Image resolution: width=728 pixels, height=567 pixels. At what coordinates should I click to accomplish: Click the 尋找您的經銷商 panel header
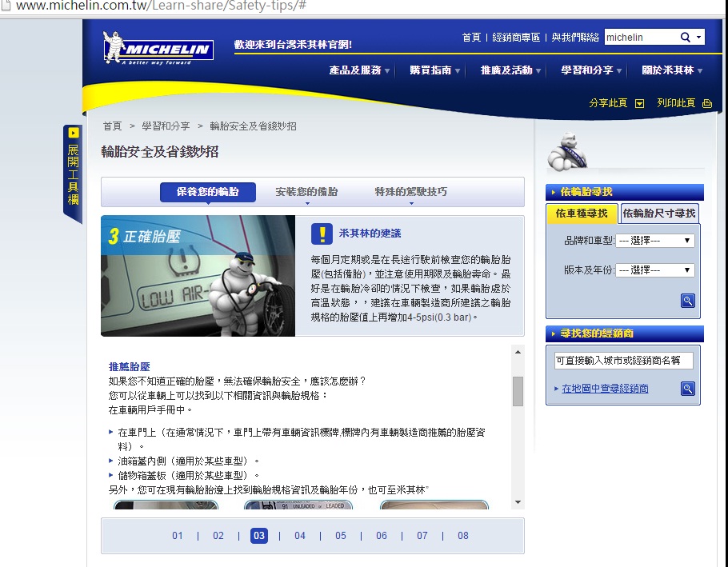pos(625,333)
